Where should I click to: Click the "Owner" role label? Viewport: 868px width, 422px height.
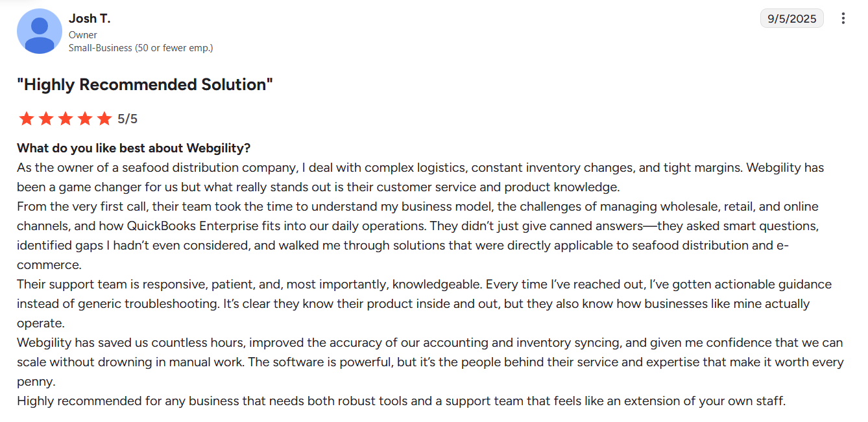(83, 35)
